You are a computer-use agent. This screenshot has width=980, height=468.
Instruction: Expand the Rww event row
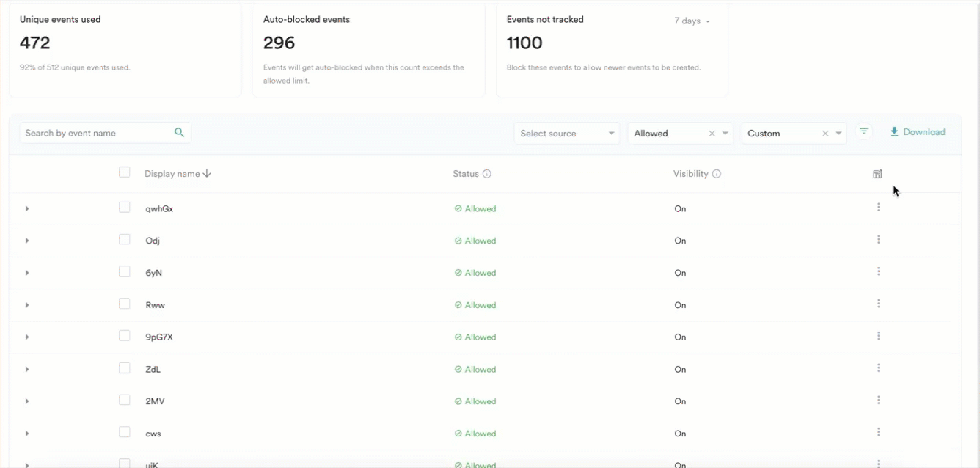click(27, 305)
